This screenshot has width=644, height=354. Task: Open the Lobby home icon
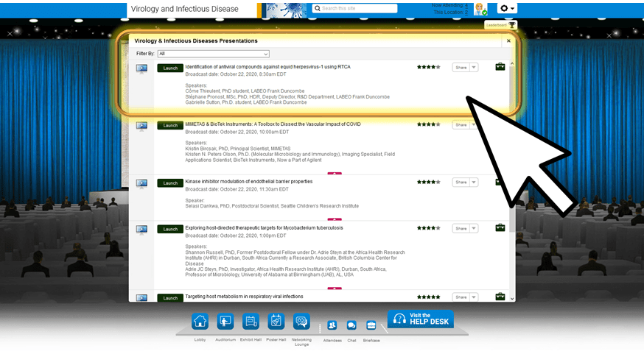pos(200,321)
